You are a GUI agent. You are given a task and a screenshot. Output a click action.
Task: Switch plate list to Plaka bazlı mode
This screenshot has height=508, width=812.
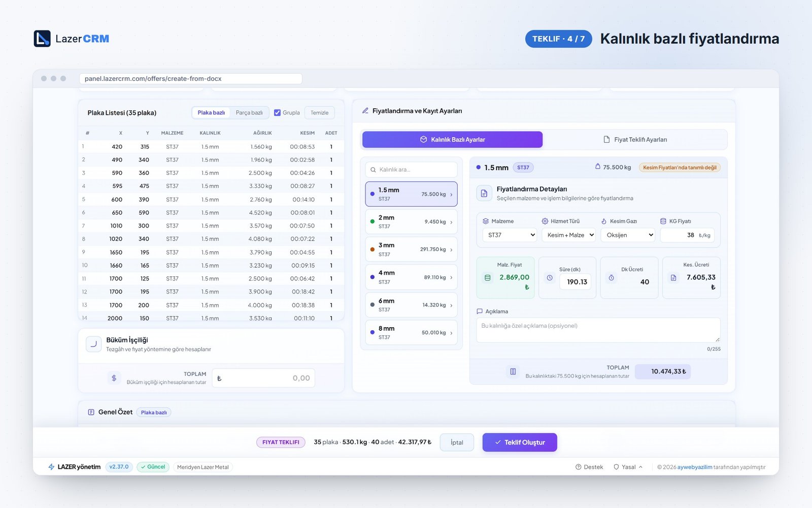coord(211,113)
